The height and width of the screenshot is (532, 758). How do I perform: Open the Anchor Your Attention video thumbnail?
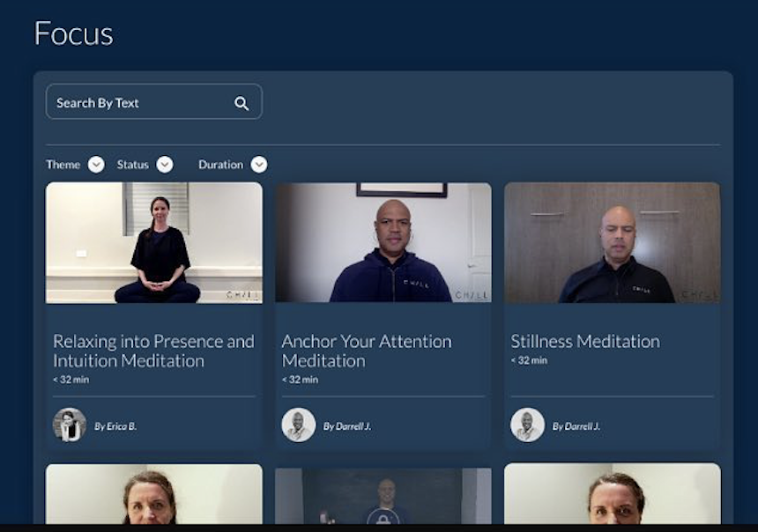(x=383, y=242)
